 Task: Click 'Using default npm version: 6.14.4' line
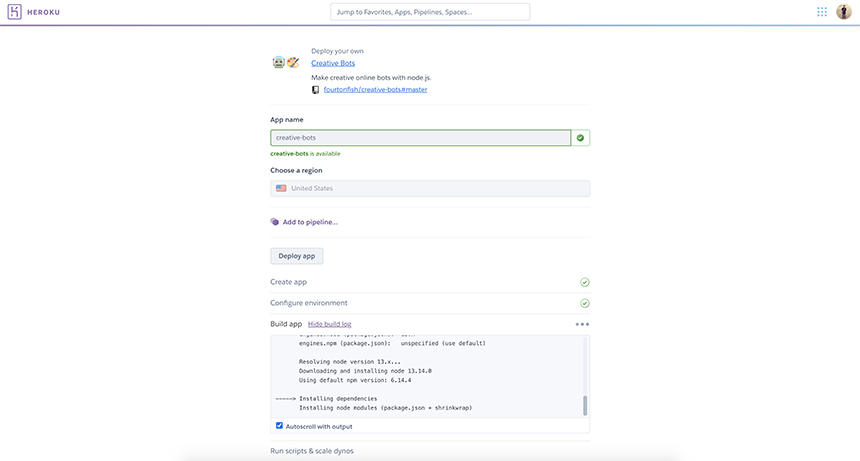tap(355, 380)
